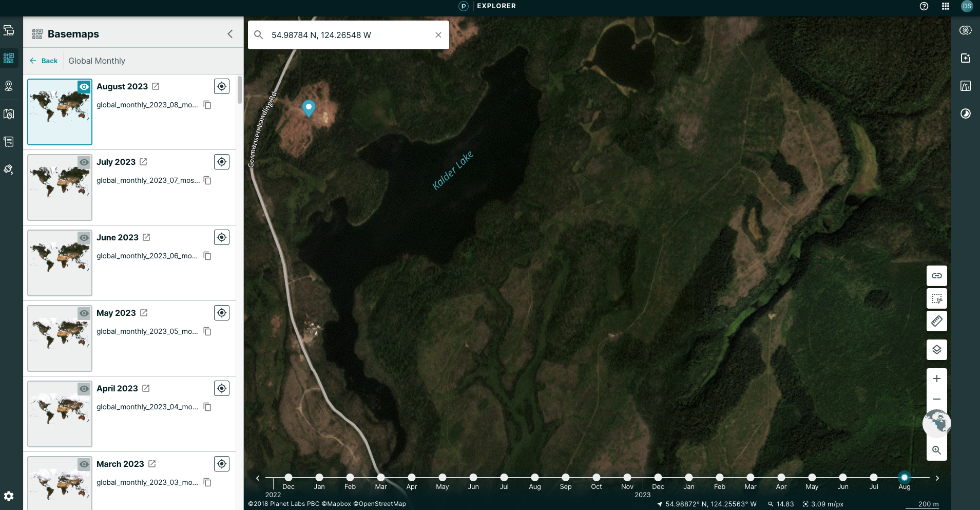Toggle visibility of May 2023 basemap
This screenshot has height=510, width=980.
[x=84, y=313]
